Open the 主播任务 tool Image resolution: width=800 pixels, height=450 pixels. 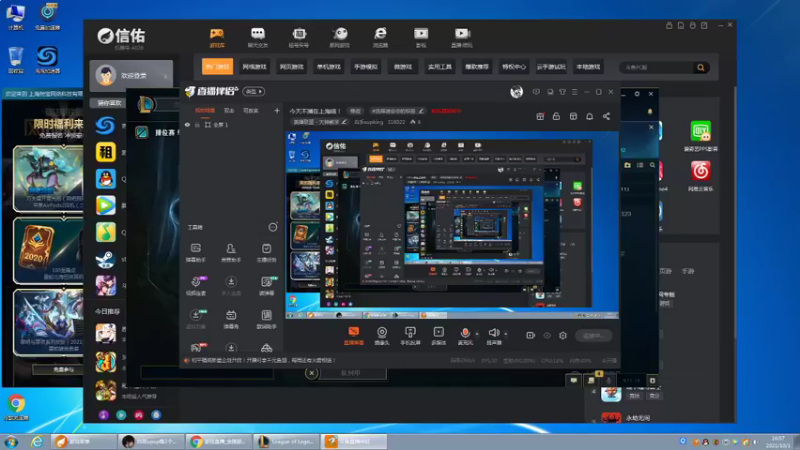pos(266,253)
